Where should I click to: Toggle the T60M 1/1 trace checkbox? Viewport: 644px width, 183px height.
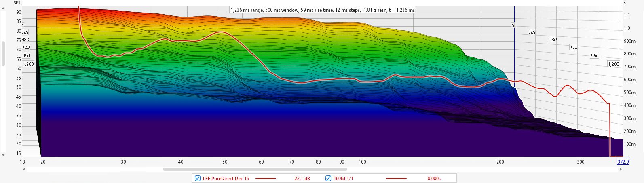328,178
